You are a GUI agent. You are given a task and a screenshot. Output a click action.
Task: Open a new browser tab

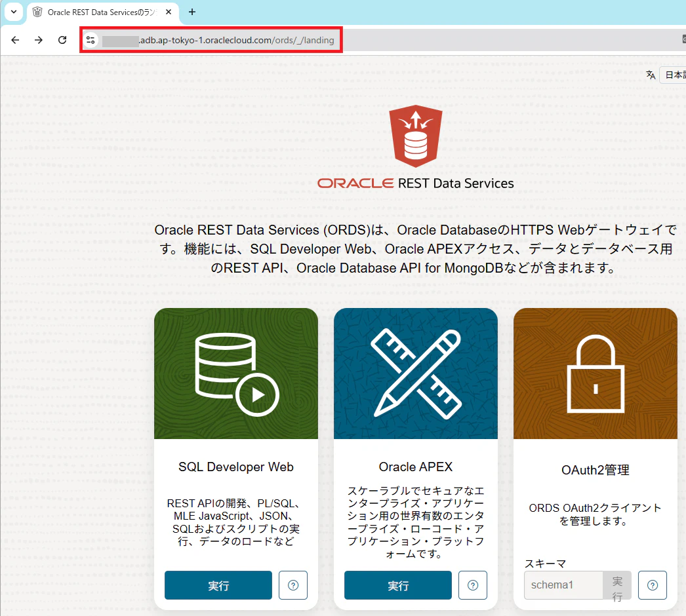(x=192, y=12)
